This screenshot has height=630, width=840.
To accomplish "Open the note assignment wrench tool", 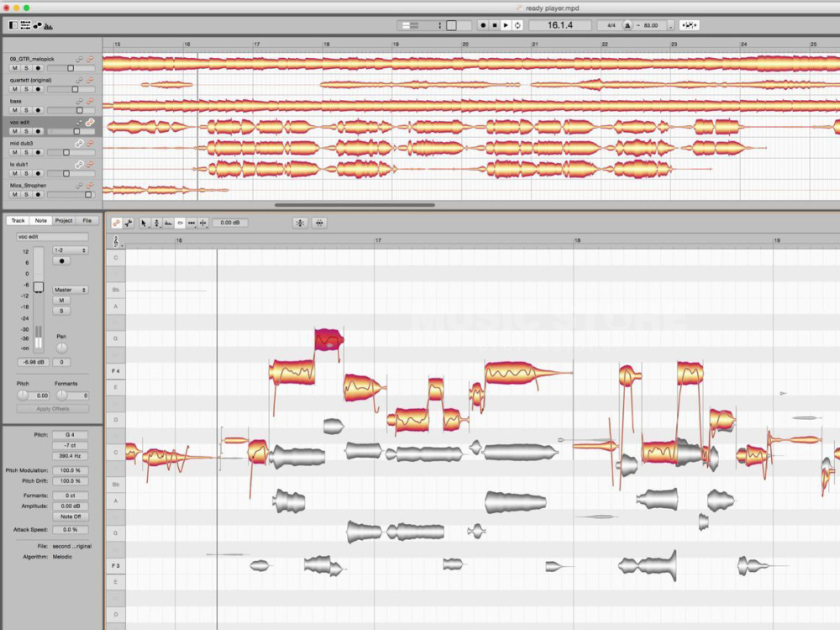I will pyautogui.click(x=129, y=223).
